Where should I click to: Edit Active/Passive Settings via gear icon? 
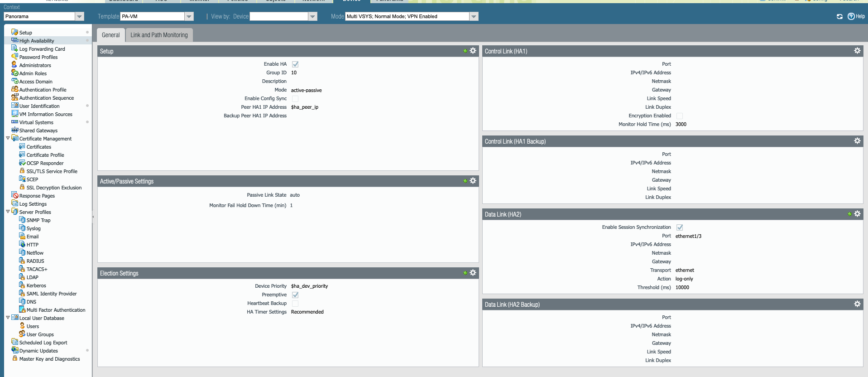click(473, 181)
